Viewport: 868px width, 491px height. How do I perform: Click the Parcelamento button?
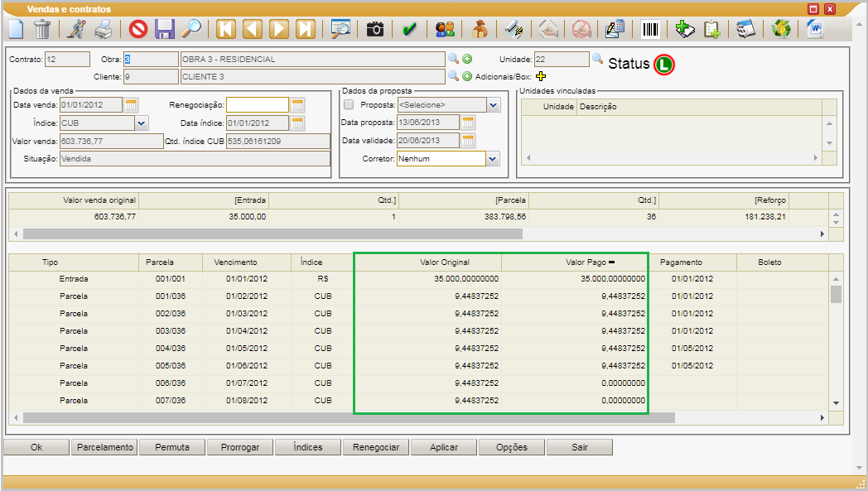[105, 447]
